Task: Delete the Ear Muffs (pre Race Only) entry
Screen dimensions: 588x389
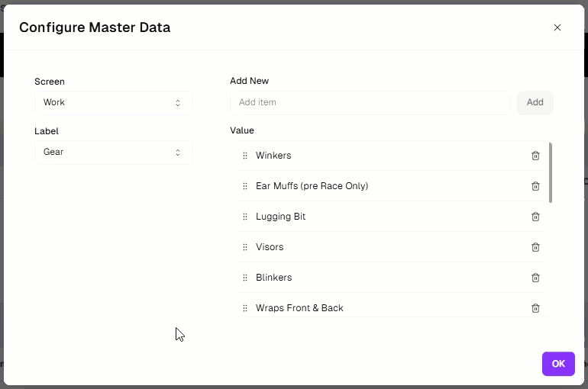Action: tap(535, 186)
